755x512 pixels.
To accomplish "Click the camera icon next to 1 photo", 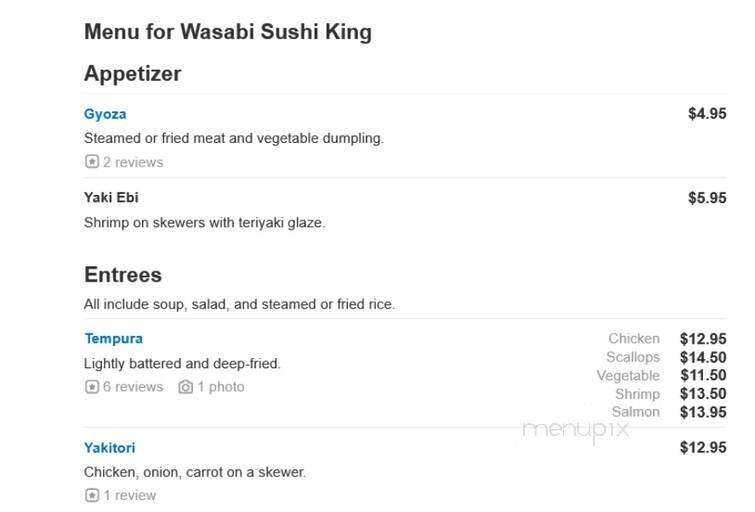I will coord(185,387).
